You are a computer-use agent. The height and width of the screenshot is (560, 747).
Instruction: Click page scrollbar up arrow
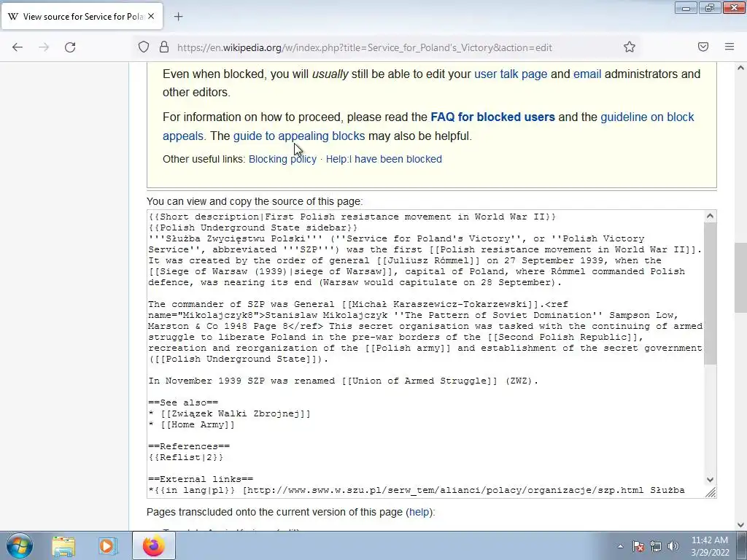(x=741, y=68)
